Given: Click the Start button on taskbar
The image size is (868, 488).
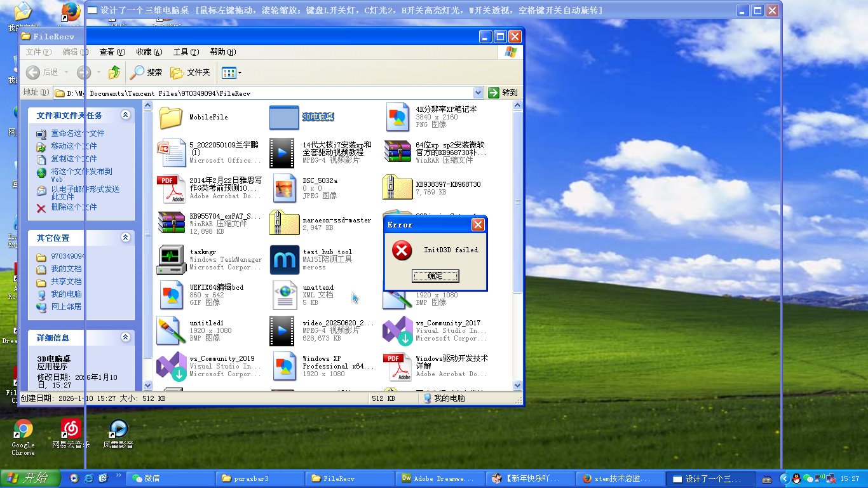Looking at the screenshot, I should [30, 478].
